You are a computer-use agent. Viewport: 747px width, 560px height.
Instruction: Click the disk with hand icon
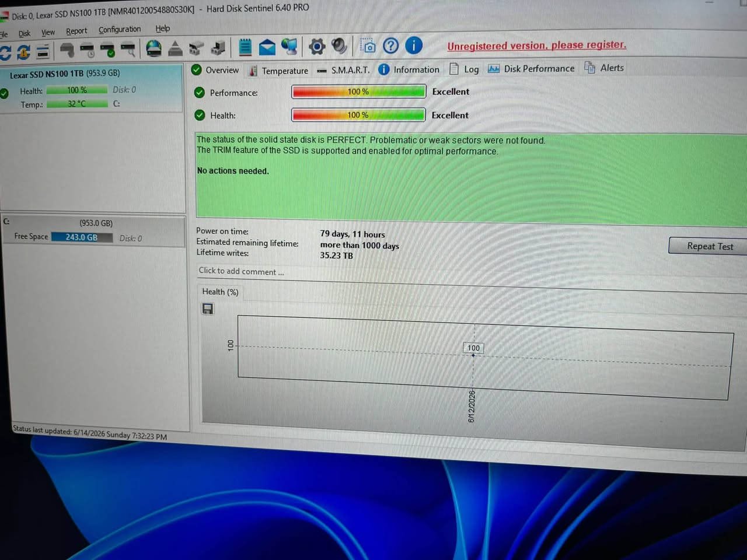(68, 51)
